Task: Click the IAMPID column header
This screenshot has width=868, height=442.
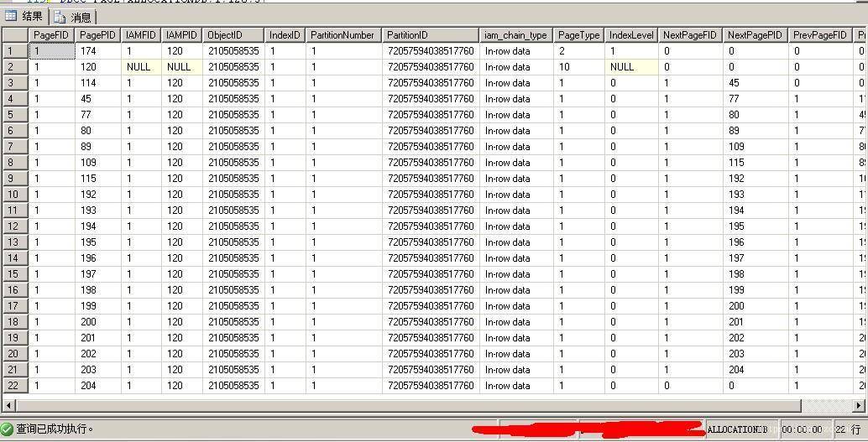Action: tap(182, 35)
